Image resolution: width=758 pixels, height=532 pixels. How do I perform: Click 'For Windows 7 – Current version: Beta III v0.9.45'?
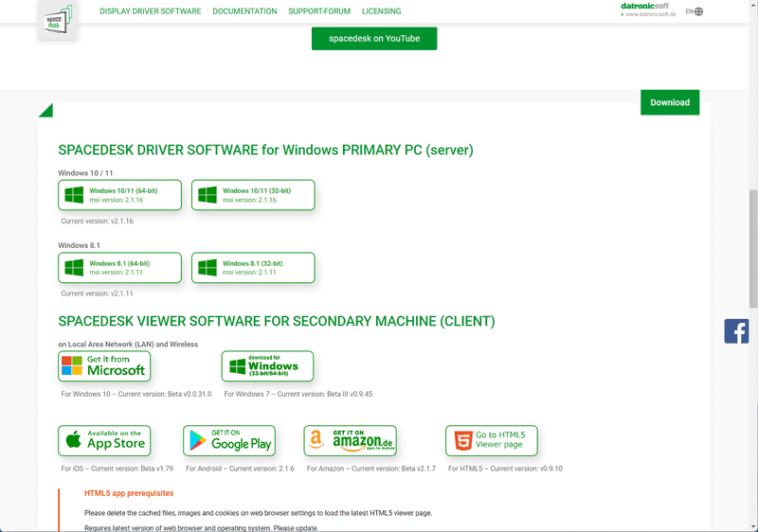(298, 394)
